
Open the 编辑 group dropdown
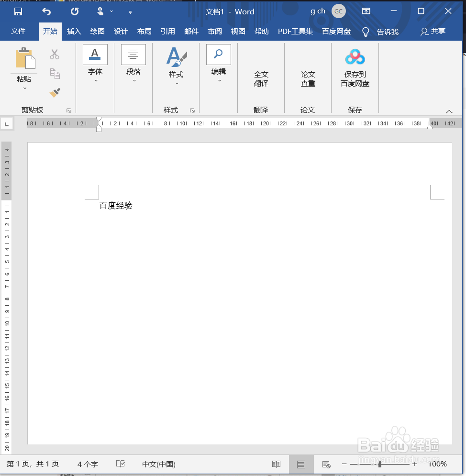click(219, 64)
